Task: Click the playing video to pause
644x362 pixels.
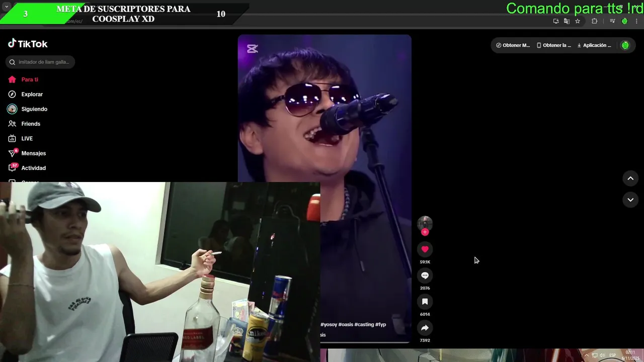Action: click(x=325, y=189)
